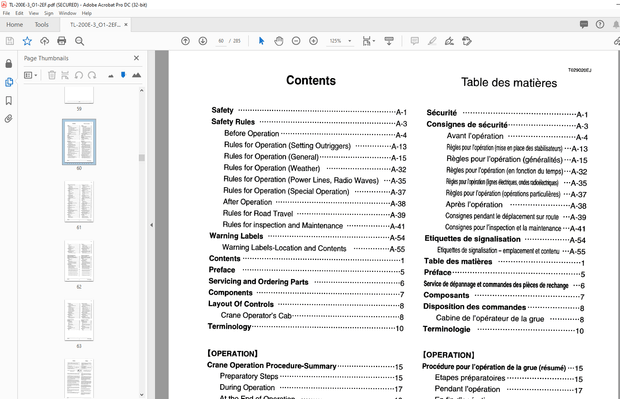The height and width of the screenshot is (399, 620).
Task: Collapse the navigation pane with arrow
Action: [x=151, y=225]
